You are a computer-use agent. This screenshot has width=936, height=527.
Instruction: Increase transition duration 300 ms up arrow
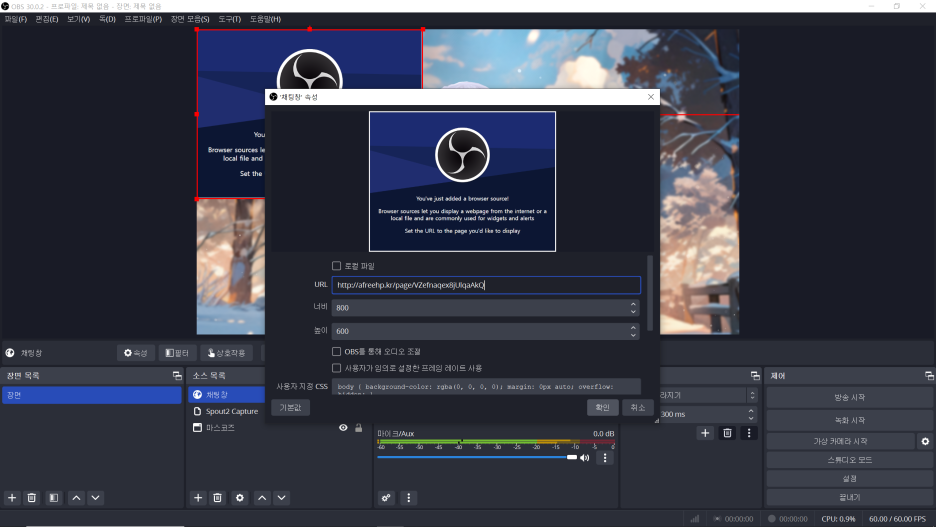click(751, 411)
